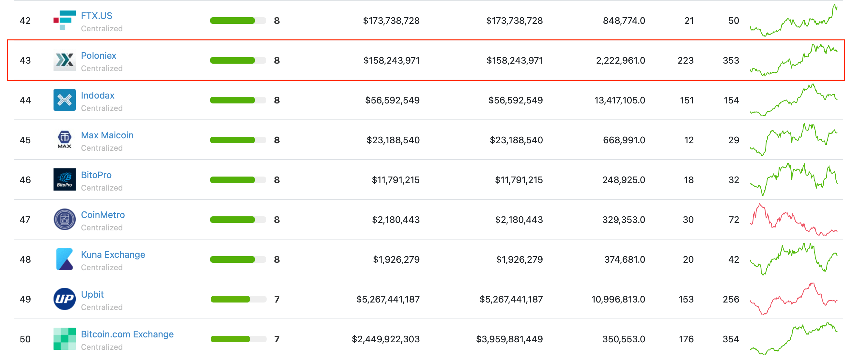
Task: Click Indodax coins count 151
Action: (686, 101)
